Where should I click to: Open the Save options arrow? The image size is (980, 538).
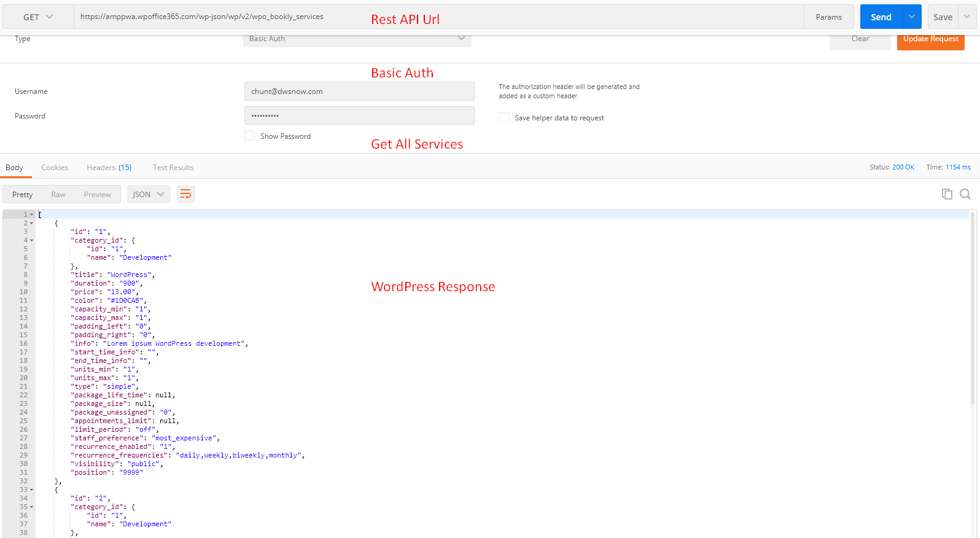click(967, 17)
